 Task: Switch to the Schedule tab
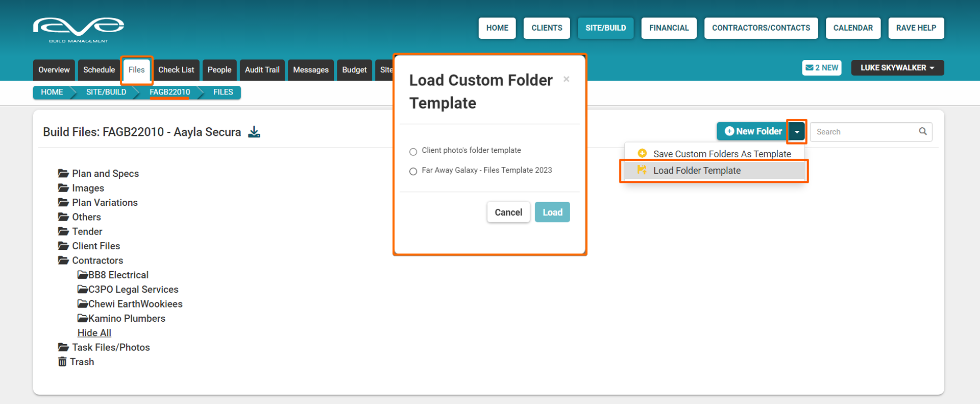[99, 70]
